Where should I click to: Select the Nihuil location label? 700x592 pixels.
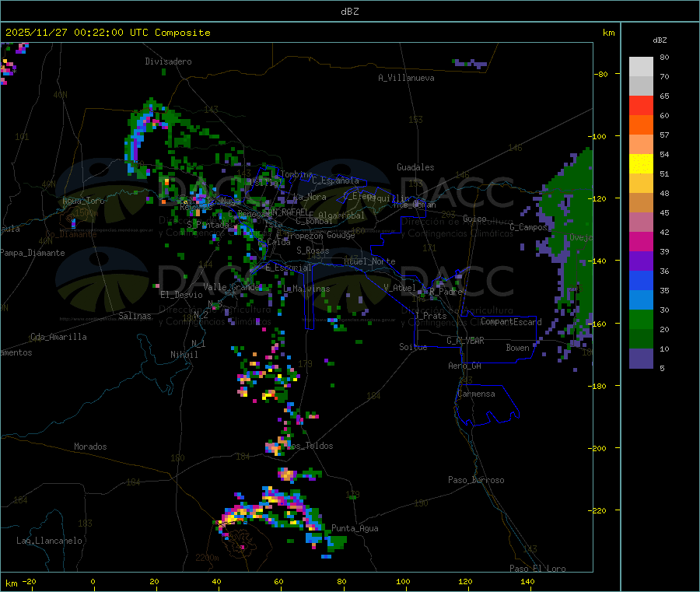184,355
